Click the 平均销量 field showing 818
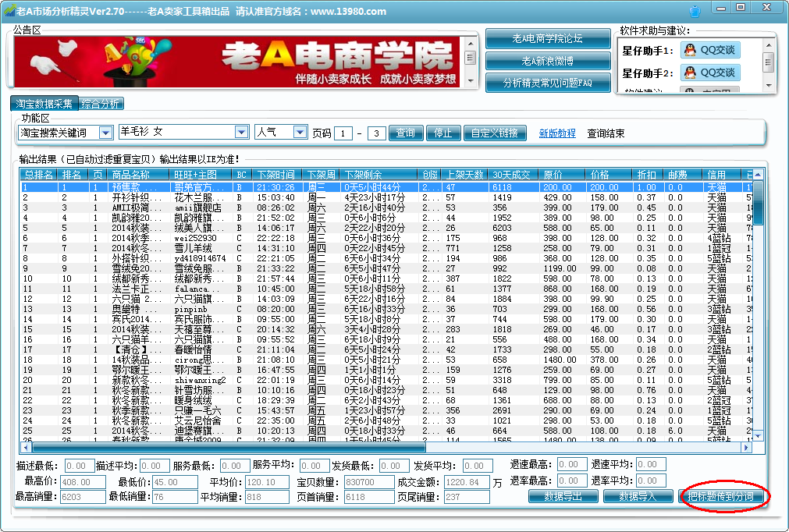Viewport: 789px width, 532px height. point(267,497)
